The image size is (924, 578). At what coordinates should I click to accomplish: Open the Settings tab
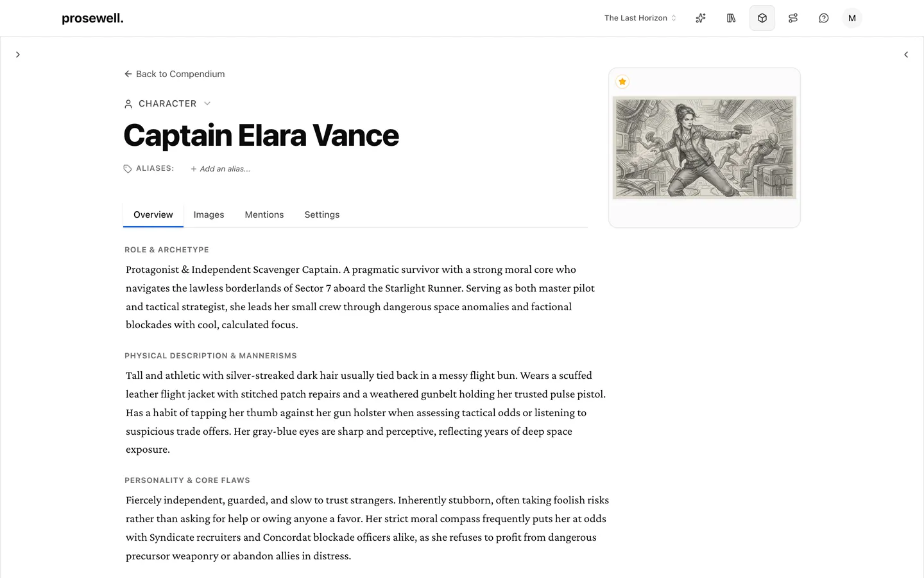tap(322, 215)
